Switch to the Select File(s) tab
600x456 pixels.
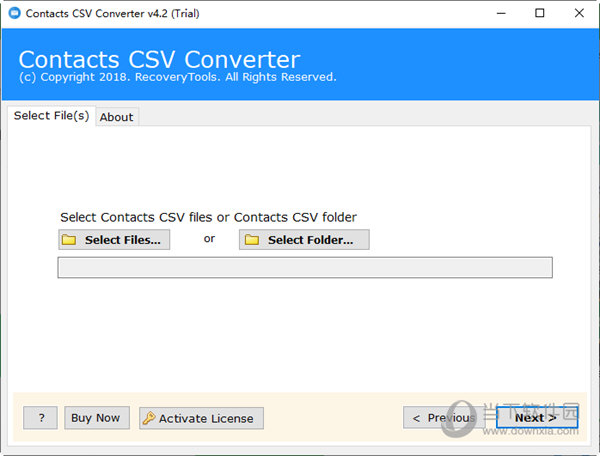pos(51,116)
